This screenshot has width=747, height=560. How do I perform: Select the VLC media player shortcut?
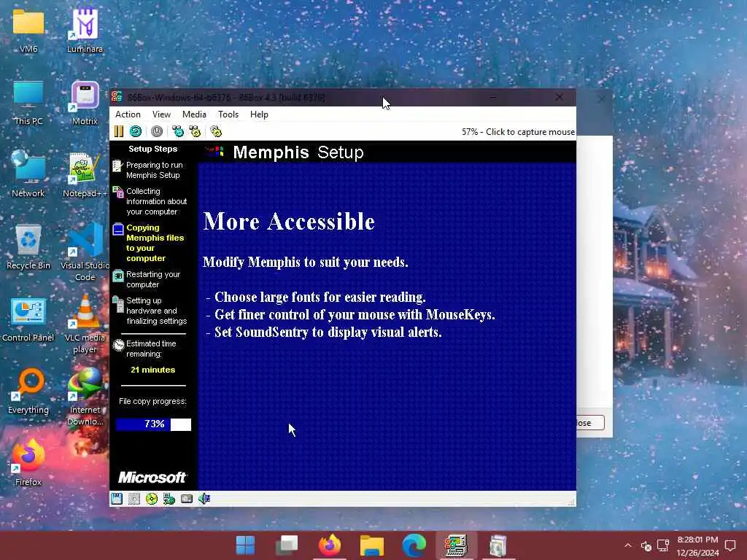coord(85,324)
